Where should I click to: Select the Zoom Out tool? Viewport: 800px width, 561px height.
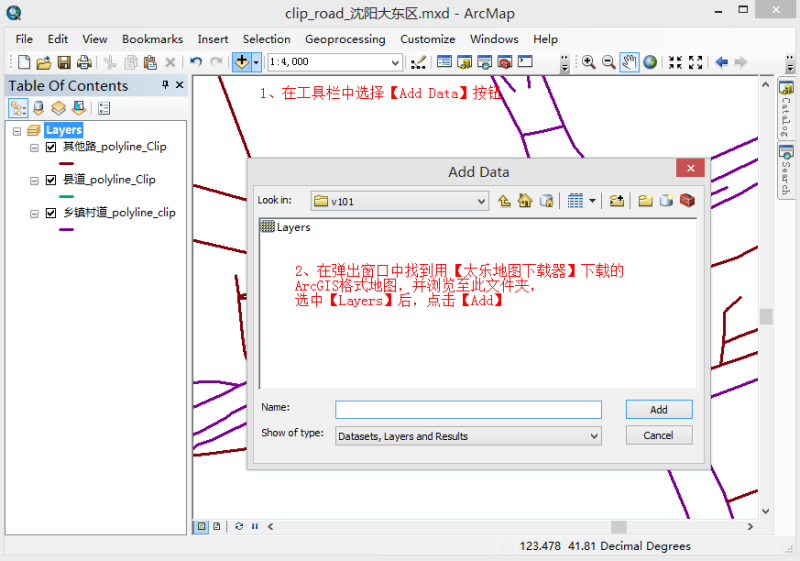click(x=609, y=62)
